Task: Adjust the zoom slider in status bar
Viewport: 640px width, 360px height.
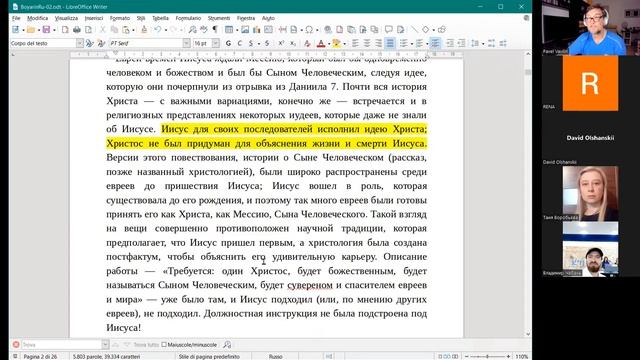Action: click(x=487, y=356)
